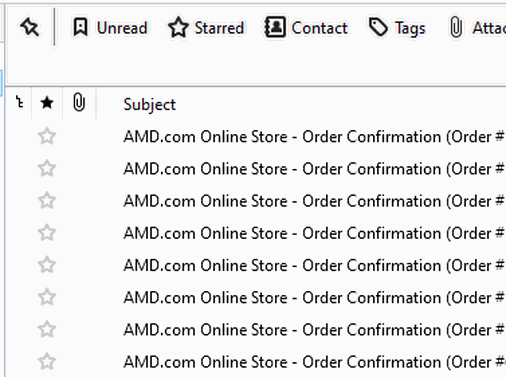The width and height of the screenshot is (506, 377).
Task: Toggle the Contact quick filter
Action: [x=306, y=28]
